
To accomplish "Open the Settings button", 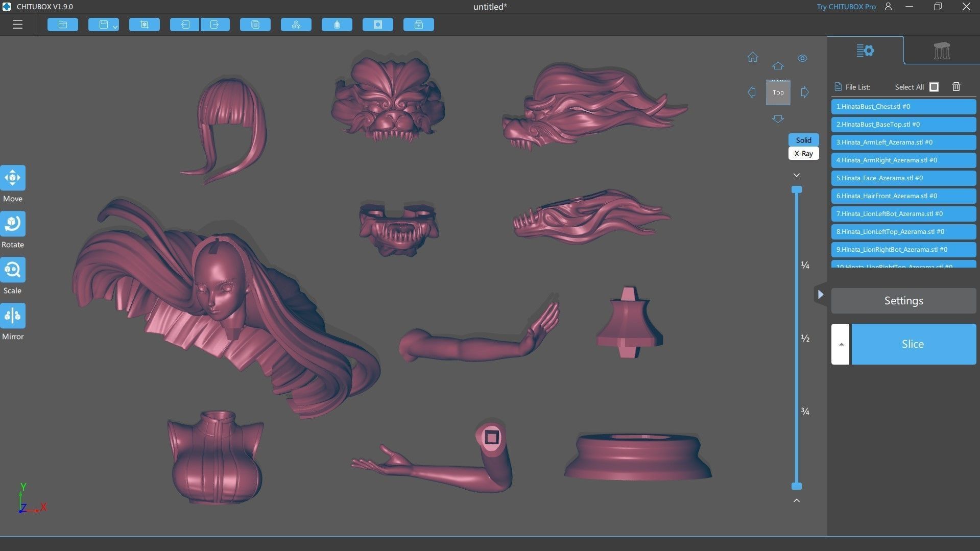I will (x=903, y=301).
